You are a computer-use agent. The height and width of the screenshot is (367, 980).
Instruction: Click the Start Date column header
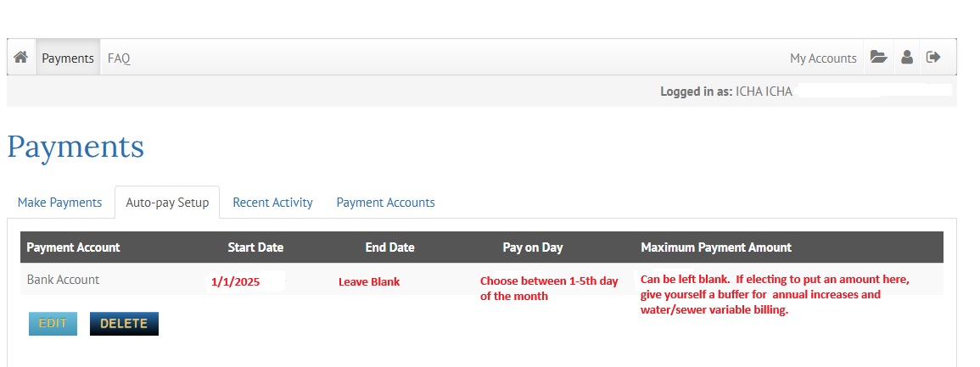pyautogui.click(x=255, y=247)
